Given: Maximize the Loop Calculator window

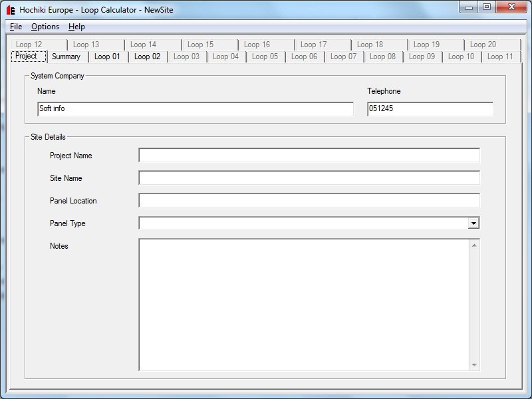Looking at the screenshot, I should 487,7.
